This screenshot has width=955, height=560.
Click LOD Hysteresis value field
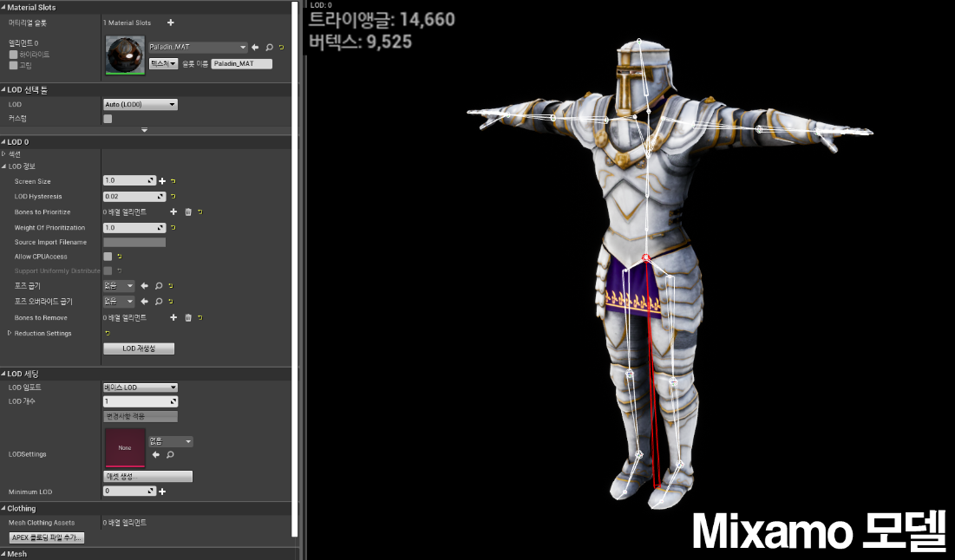[x=134, y=197]
